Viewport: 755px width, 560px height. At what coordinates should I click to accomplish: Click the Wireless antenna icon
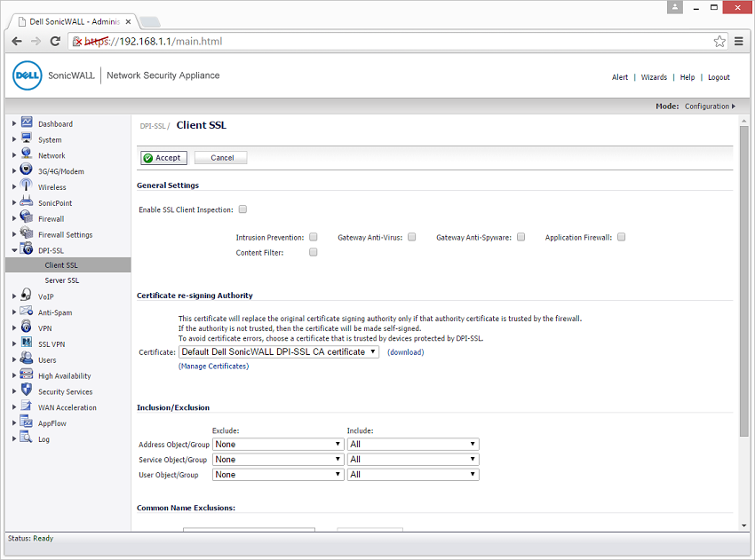[27, 185]
